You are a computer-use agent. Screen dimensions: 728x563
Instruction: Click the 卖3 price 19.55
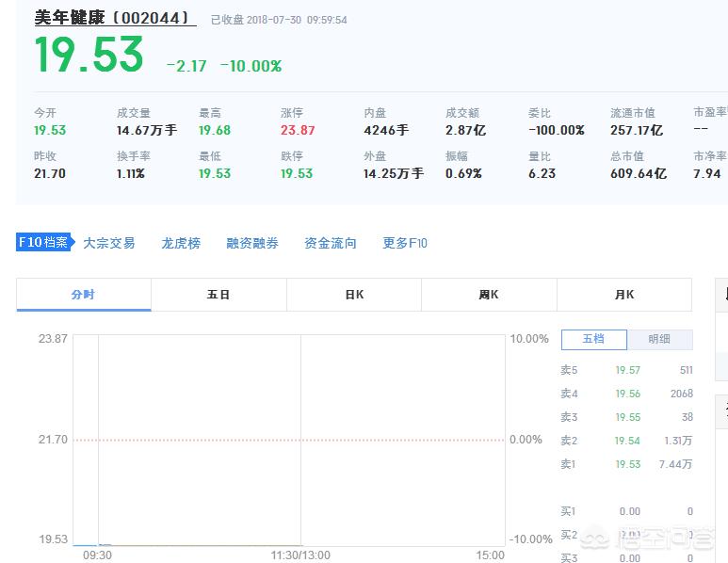pos(628,417)
